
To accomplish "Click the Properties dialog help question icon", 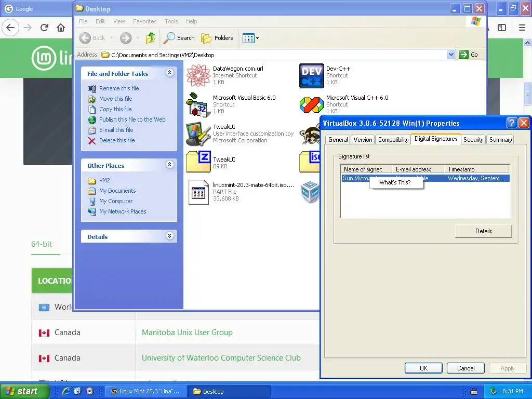I will tap(511, 123).
